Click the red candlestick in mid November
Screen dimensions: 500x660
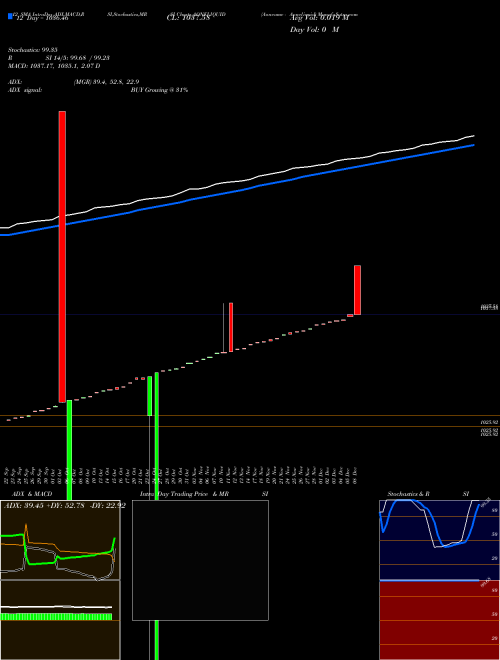pos(231,327)
